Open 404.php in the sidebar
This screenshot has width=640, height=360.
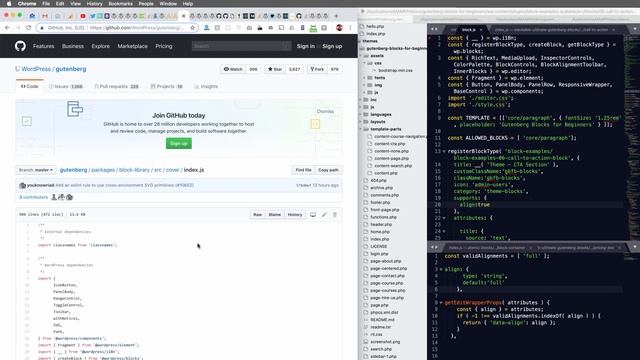coord(378,180)
